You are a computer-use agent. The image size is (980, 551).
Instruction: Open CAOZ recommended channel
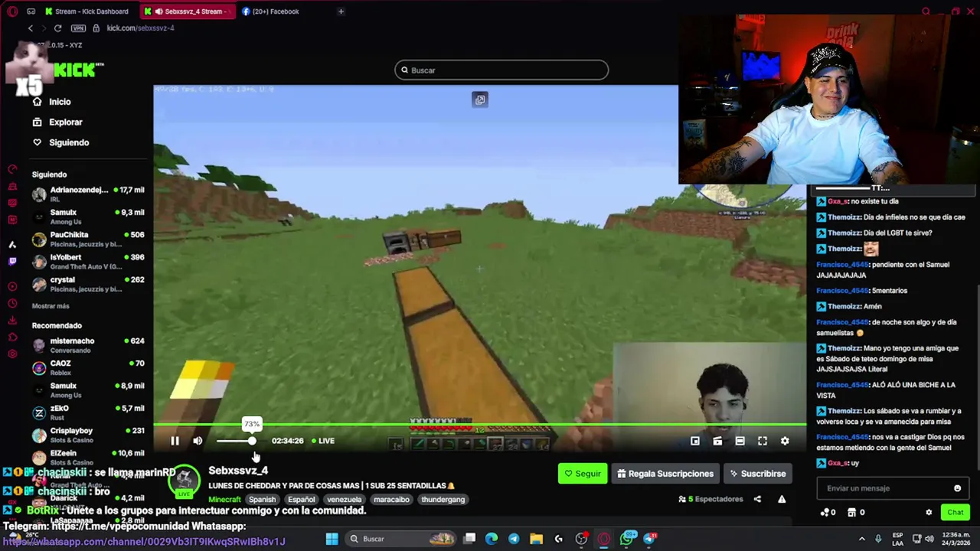point(88,368)
